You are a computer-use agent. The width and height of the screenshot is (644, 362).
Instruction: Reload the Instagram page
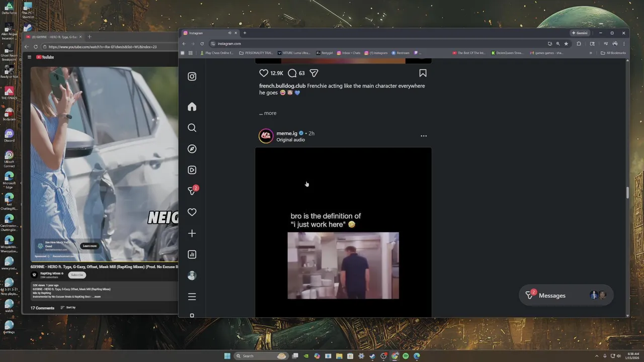coord(202,44)
